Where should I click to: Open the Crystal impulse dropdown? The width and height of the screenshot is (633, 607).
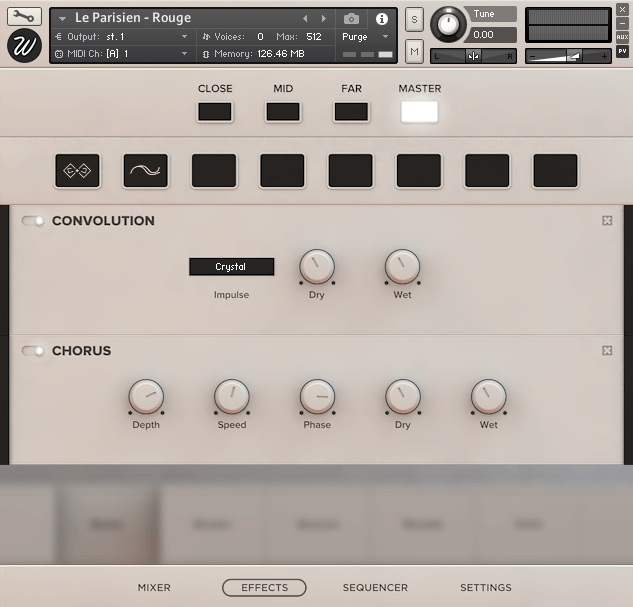[x=231, y=267]
